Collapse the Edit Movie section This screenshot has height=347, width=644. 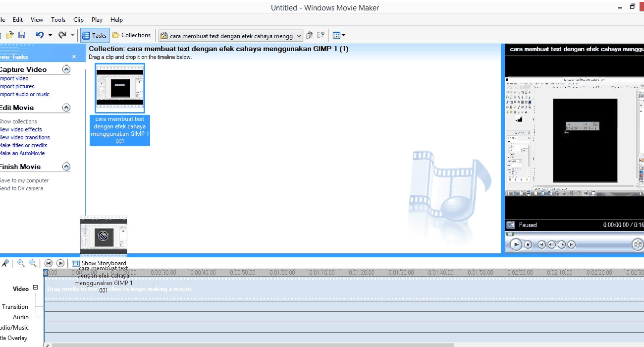tap(66, 108)
